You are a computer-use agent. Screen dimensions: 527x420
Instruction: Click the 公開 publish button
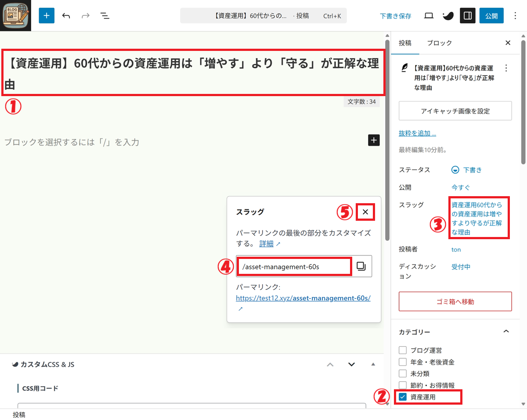pos(491,16)
